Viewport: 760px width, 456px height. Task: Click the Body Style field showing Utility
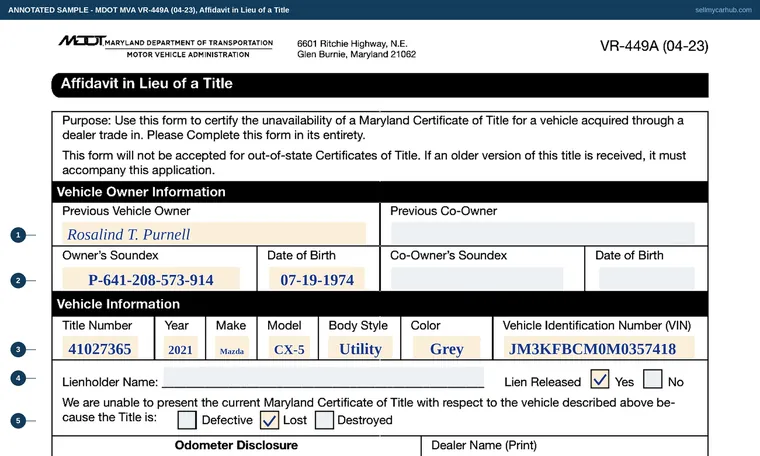pyautogui.click(x=360, y=348)
